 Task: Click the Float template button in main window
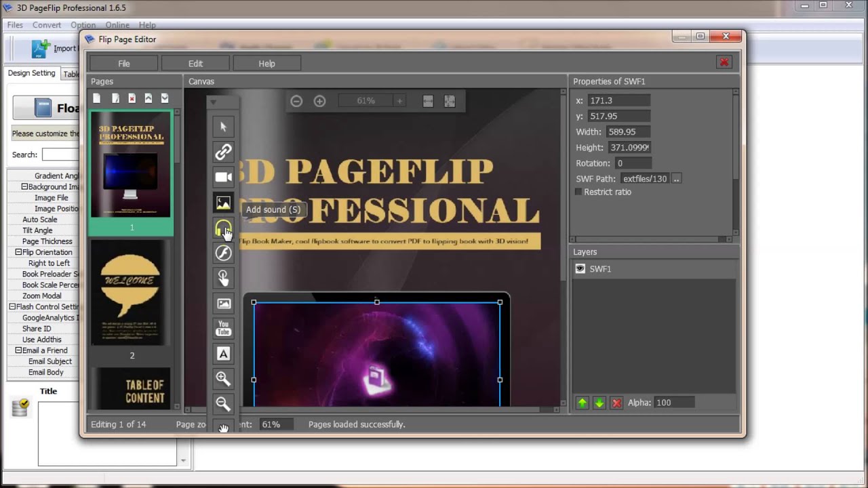46,108
